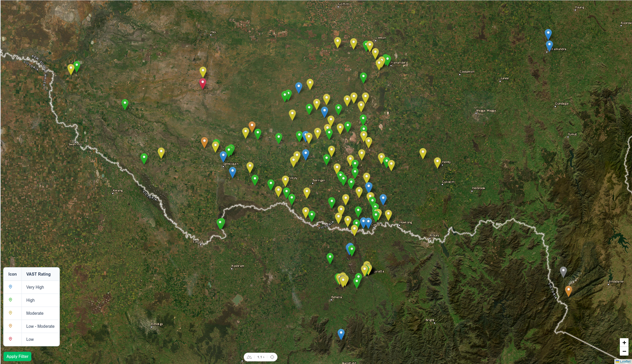Screen dimensions: 632x364
Task: Click the yellow marker beside Henty
Action: click(437, 162)
